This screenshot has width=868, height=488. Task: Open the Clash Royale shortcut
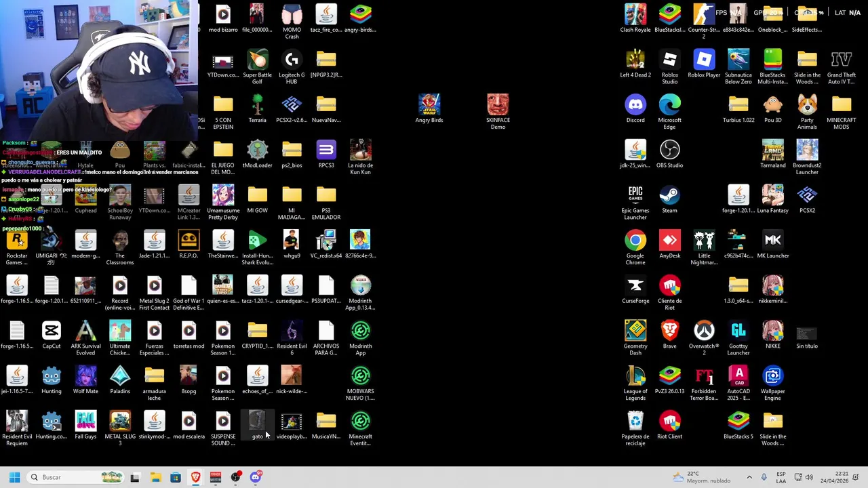[635, 18]
